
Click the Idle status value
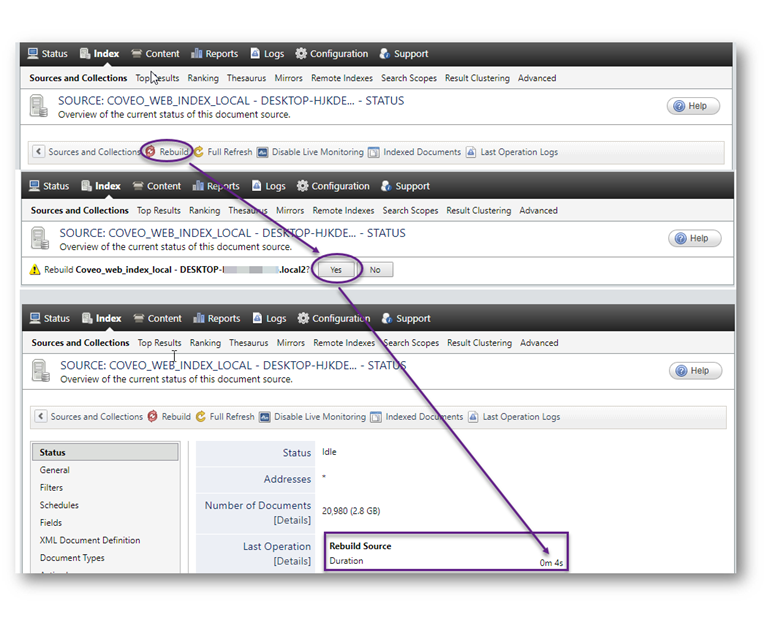[329, 452]
